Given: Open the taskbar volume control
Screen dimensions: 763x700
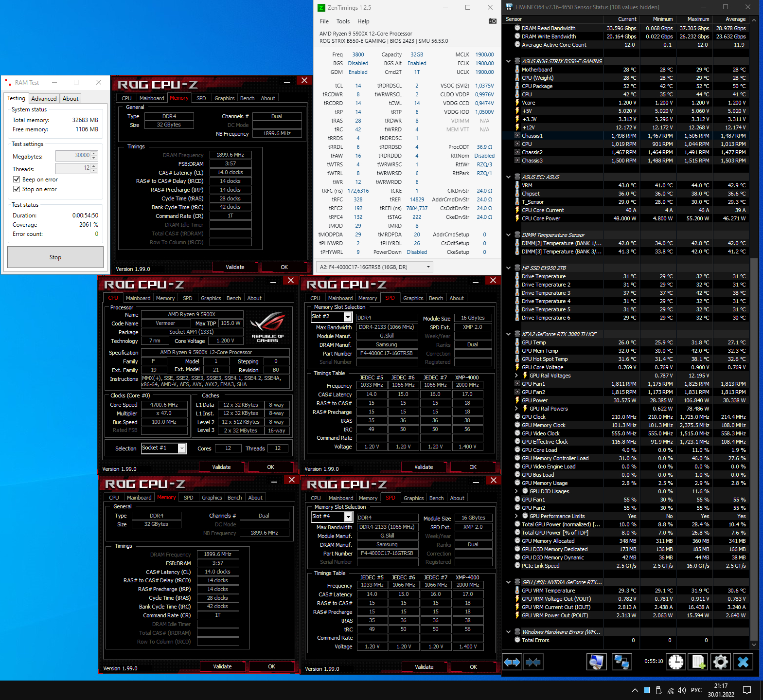Looking at the screenshot, I should click(x=682, y=690).
